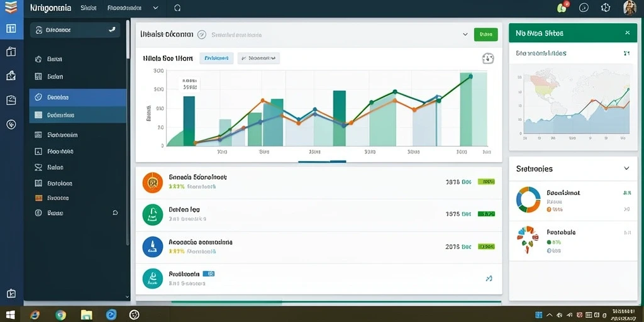
Task: Select the highlighted blue item in sidebar menu
Action: tap(77, 97)
